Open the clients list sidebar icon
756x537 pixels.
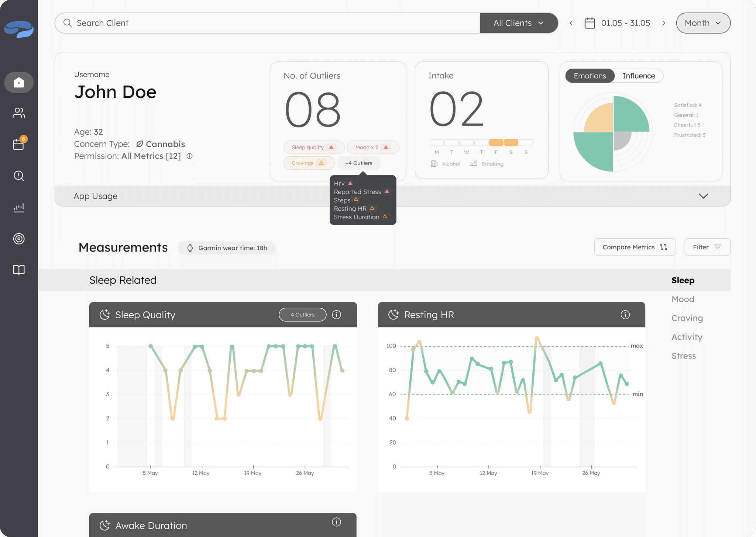pos(19,113)
